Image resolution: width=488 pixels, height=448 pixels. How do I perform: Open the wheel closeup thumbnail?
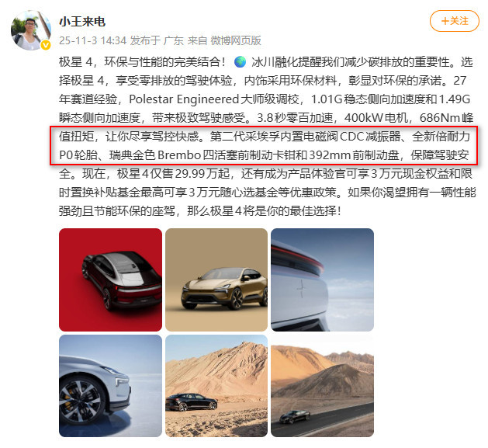(x=110, y=386)
